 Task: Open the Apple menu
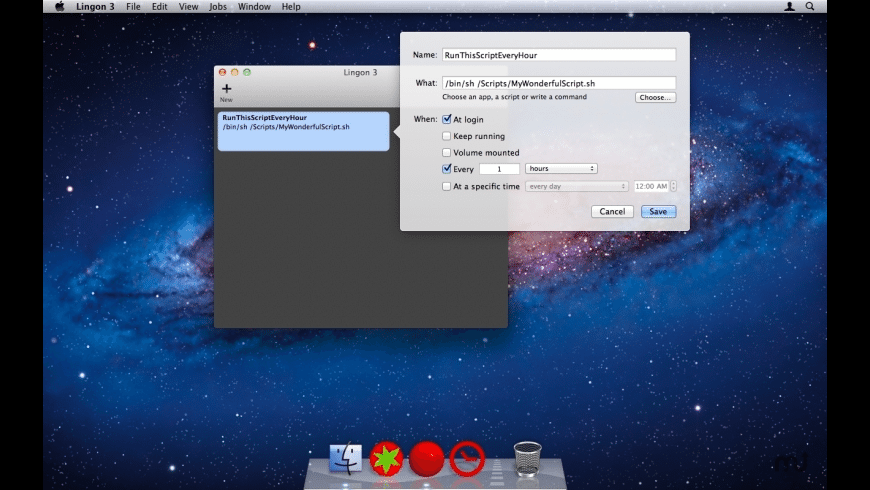click(58, 7)
